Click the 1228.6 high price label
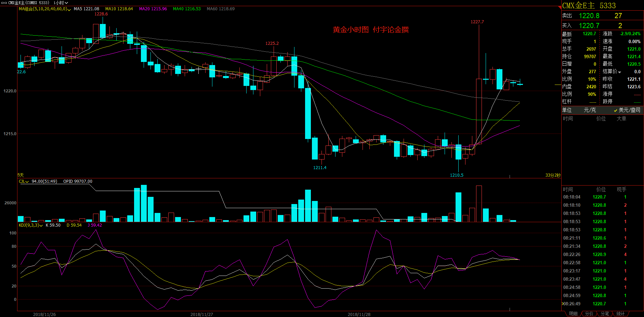The height and width of the screenshot is (317, 644). [101, 14]
